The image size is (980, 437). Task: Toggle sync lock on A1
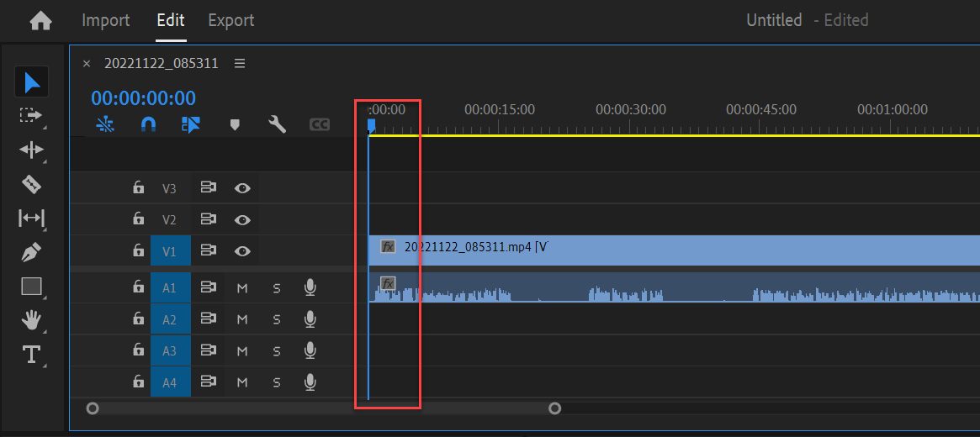click(x=208, y=287)
